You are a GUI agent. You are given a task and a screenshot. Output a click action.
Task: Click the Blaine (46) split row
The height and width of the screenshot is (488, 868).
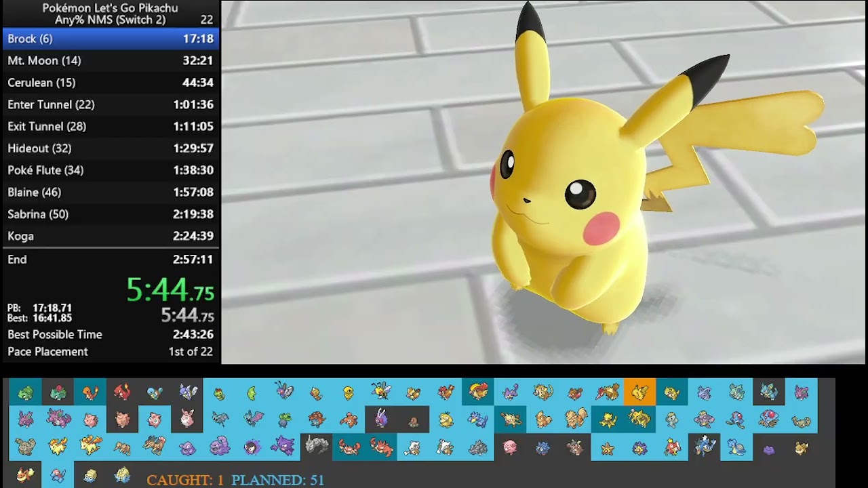pyautogui.click(x=111, y=192)
